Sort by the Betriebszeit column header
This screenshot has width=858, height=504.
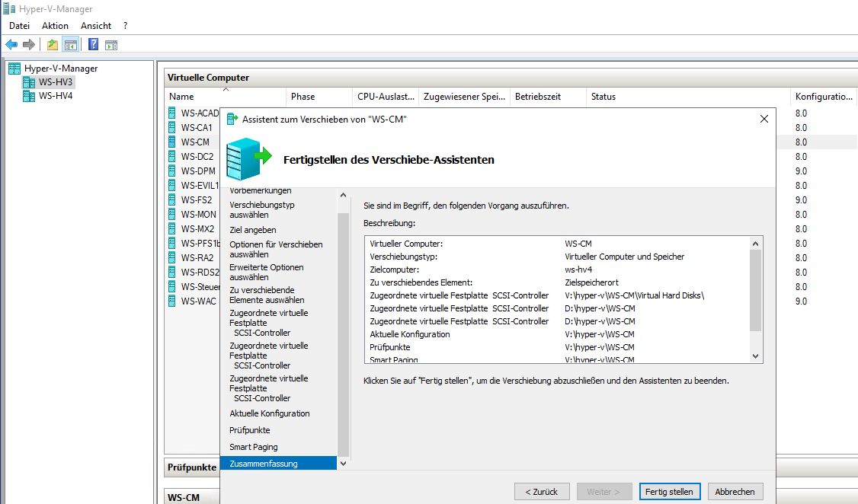point(548,97)
